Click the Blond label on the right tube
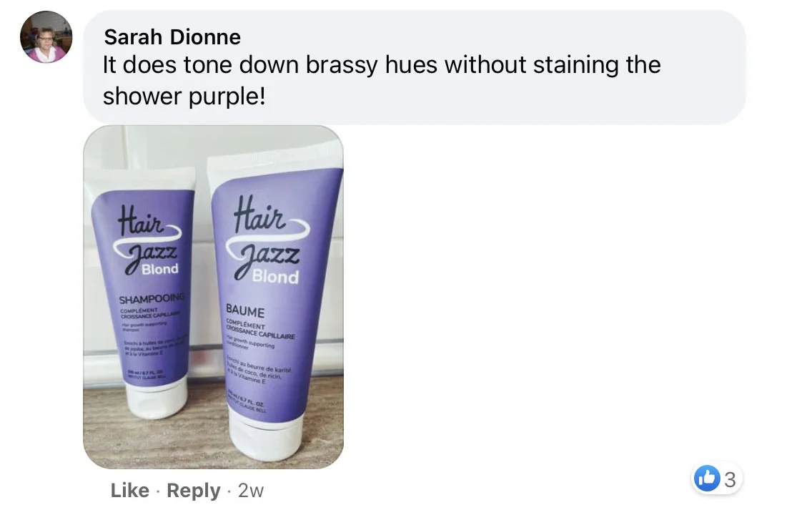 275,276
